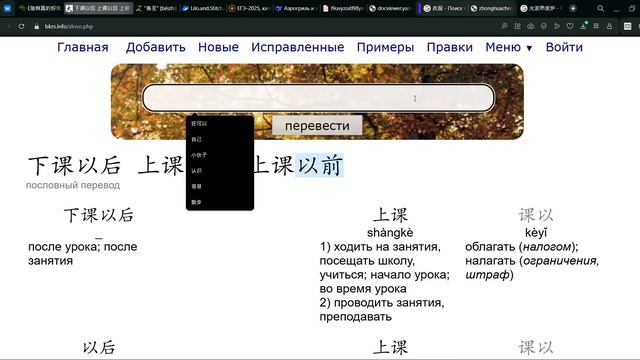640x360 pixels.
Task: Pick 认识 from the suggestion dropdown
Action: [220, 171]
